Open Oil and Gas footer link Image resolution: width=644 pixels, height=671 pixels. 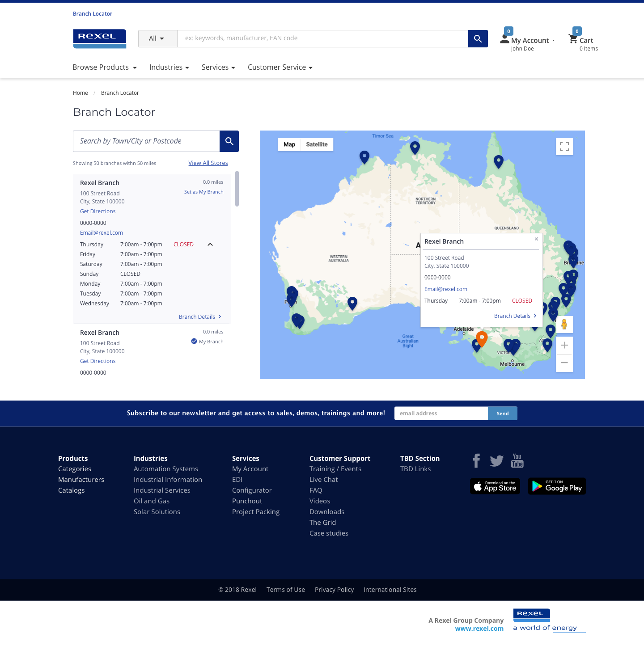tap(152, 501)
